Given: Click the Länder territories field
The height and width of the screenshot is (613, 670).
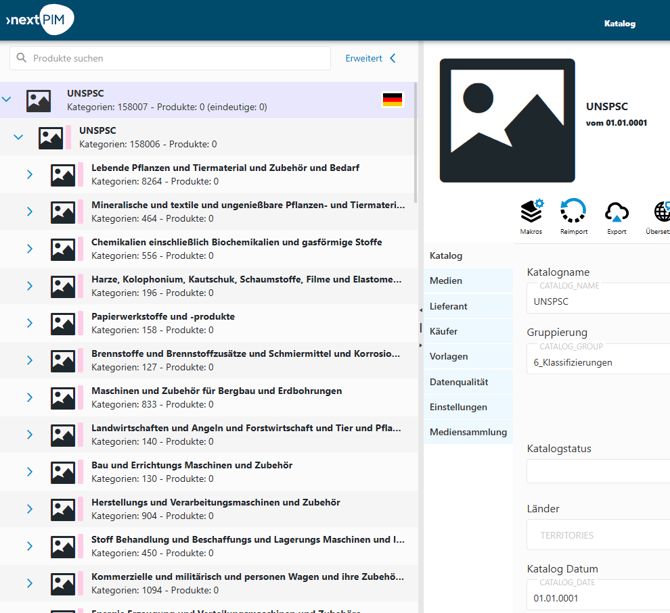Looking at the screenshot, I should tap(598, 534).
